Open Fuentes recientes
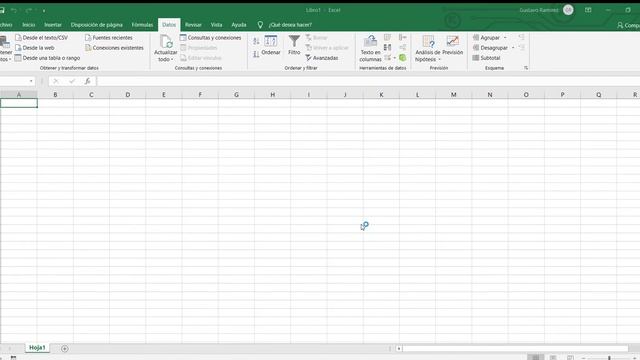Image resolution: width=640 pixels, height=360 pixels. tap(109, 38)
